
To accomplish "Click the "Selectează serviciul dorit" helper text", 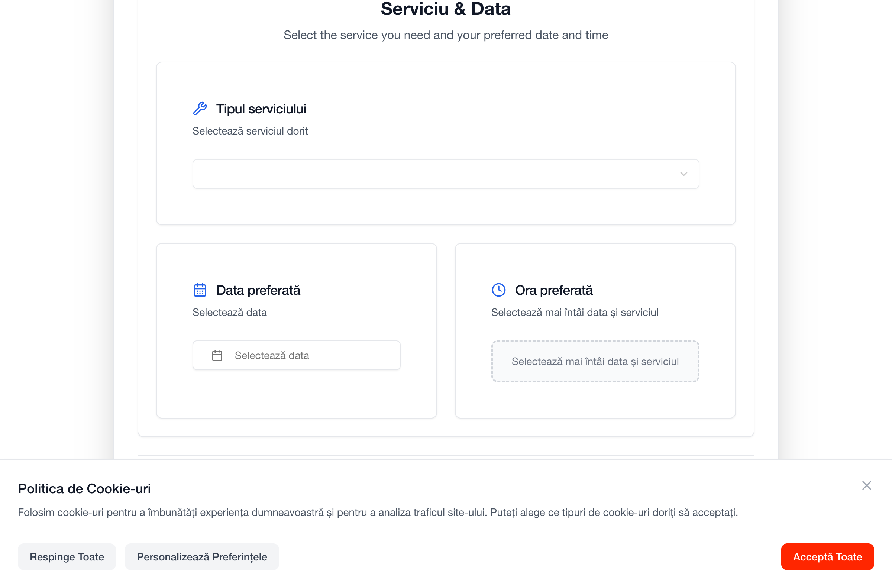I will point(250,131).
